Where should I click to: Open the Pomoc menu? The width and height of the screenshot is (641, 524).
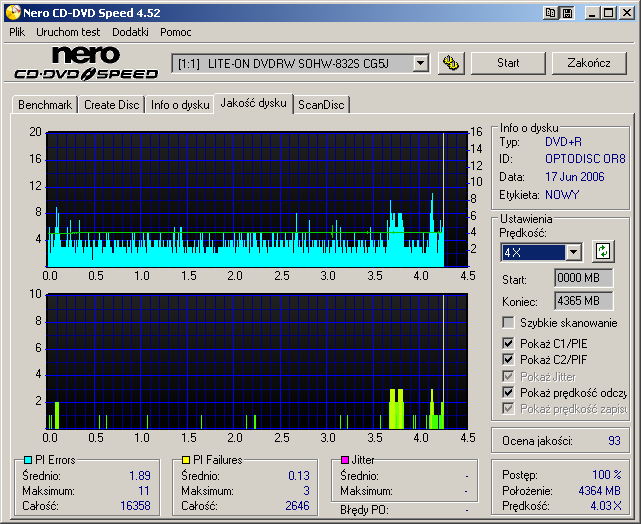[x=176, y=32]
